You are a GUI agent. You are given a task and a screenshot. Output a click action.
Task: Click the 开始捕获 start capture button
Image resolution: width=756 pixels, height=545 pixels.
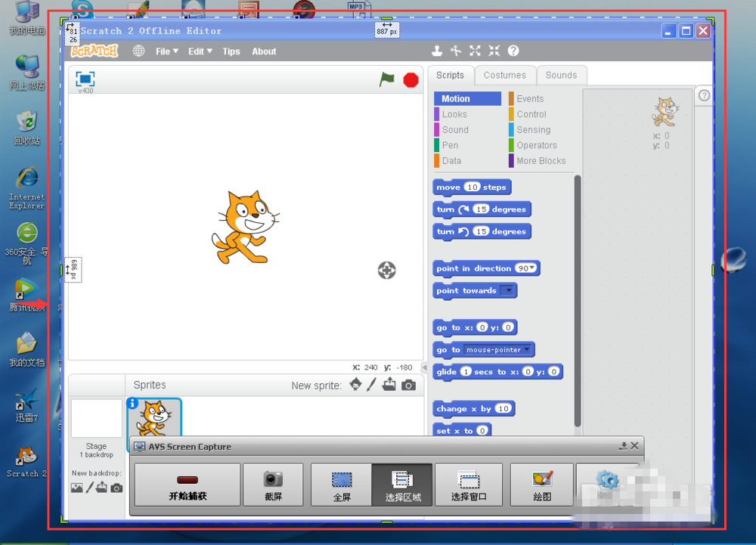coord(187,485)
